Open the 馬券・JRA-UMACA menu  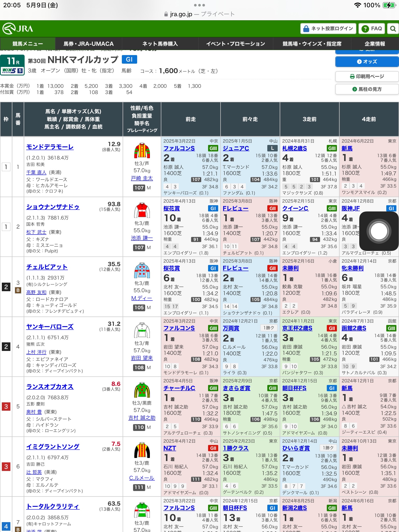click(x=89, y=44)
